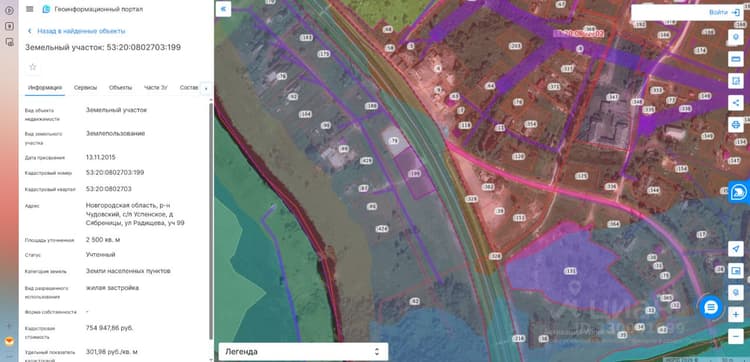Click the value 301,98 руб./кв. м
Image resolution: width=750 pixels, height=362 pixels.
point(111,352)
